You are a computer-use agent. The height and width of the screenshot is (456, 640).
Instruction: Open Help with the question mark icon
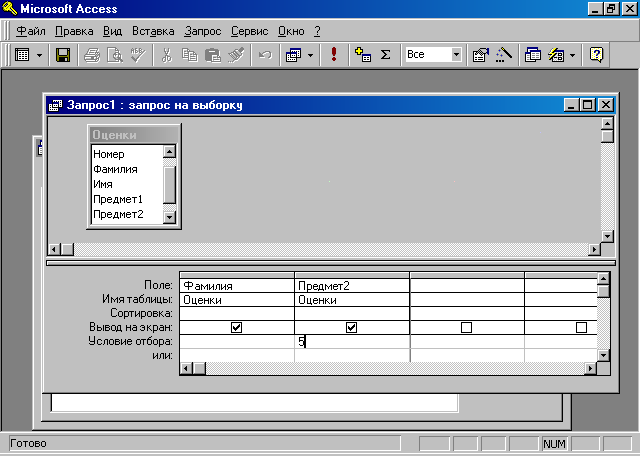[597, 55]
